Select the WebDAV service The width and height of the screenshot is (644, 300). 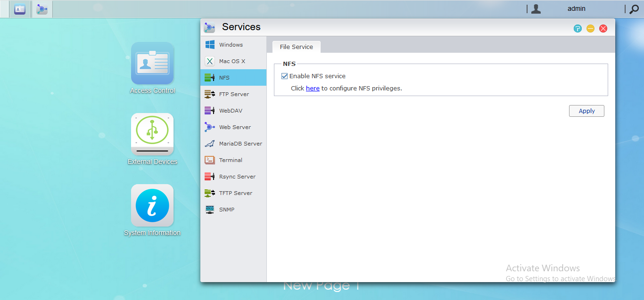pos(231,110)
